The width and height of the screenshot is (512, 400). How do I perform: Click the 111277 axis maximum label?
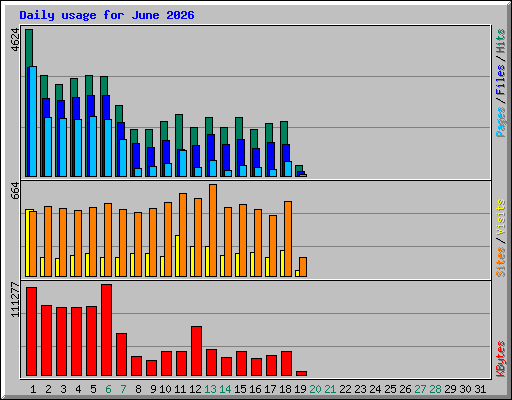[15, 300]
